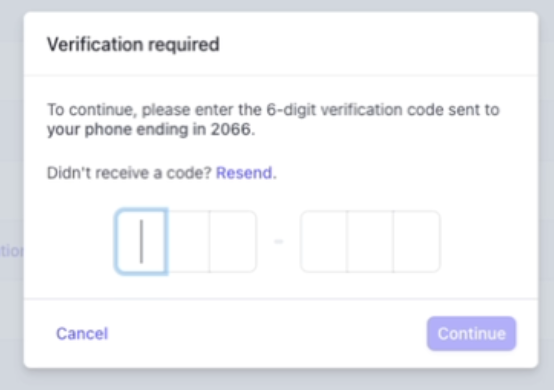Click the blinking text cursor in first box
Screen dimensions: 554x390
point(141,241)
